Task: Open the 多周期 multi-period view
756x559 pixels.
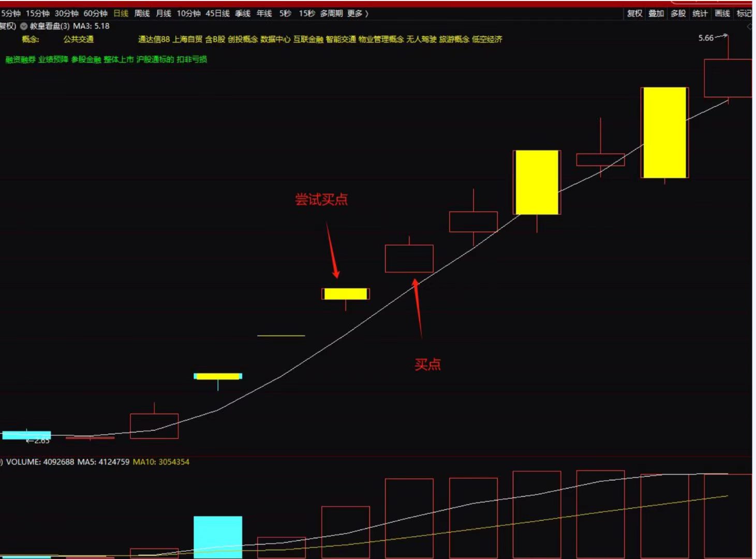Action: coord(331,13)
